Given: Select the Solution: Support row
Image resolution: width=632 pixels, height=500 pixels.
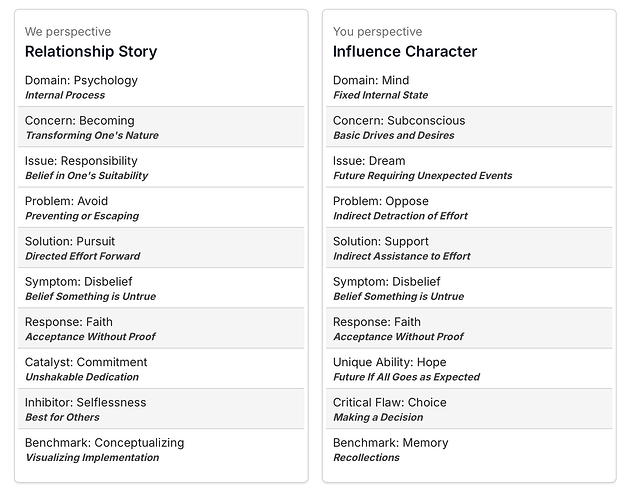Looking at the screenshot, I should pos(469,248).
